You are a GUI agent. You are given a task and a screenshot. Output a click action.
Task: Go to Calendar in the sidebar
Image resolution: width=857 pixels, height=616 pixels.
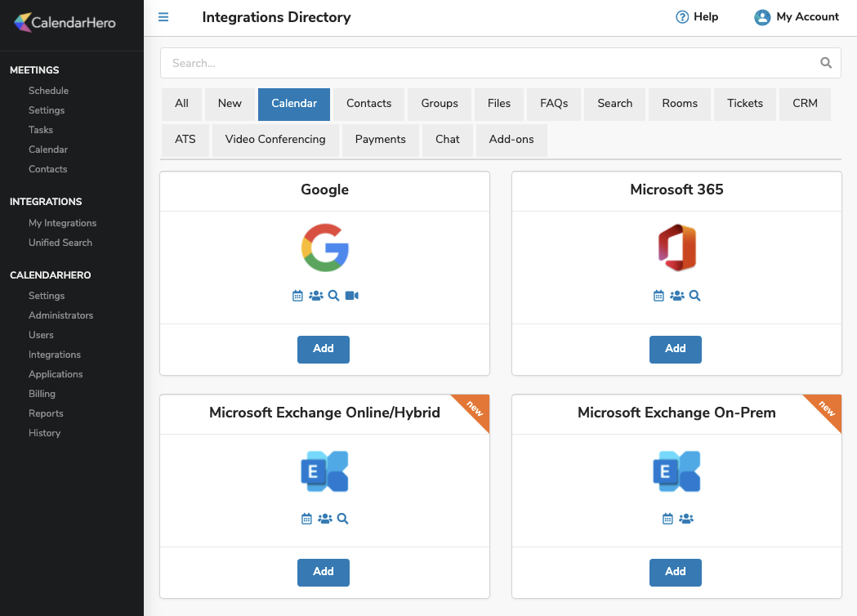[x=48, y=150]
